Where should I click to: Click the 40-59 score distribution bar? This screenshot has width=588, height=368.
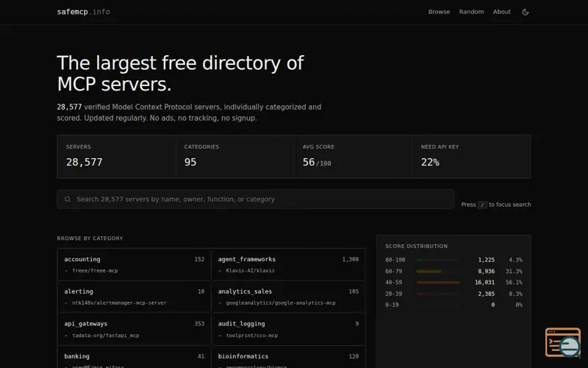coord(438,283)
